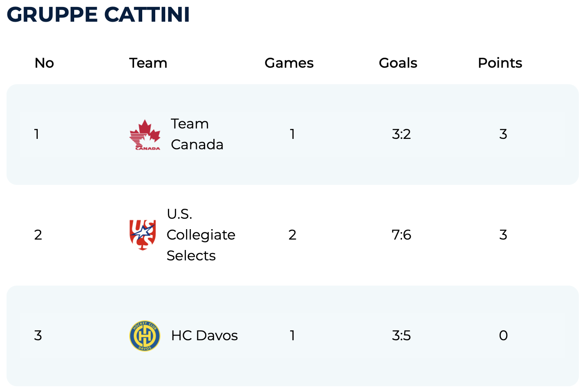Screen dimensions: 588x388
Task: Click the Games column header
Action: pos(289,63)
